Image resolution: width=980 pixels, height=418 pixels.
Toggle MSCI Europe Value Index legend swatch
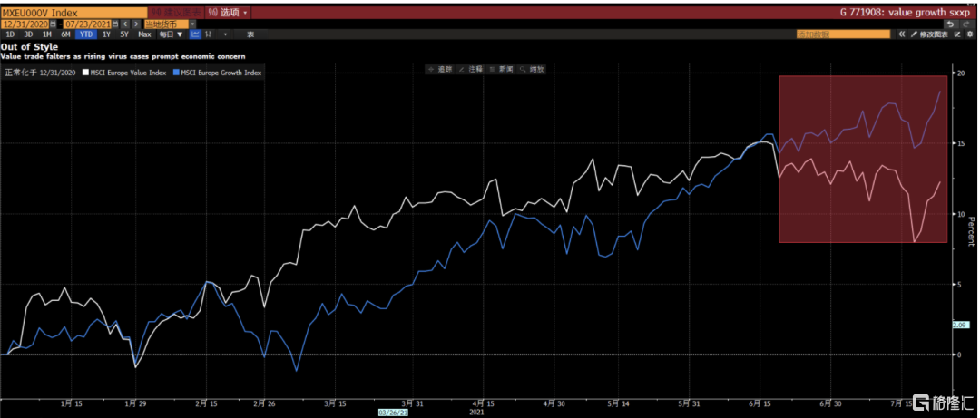[x=86, y=73]
